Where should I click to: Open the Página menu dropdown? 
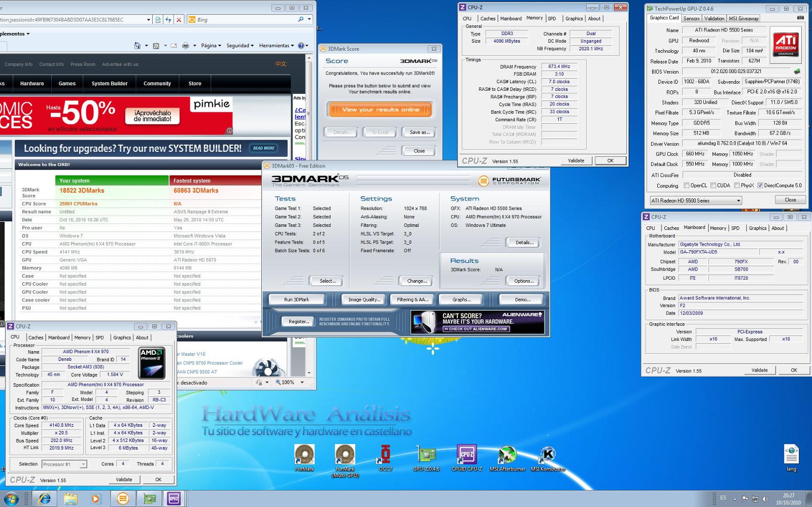point(211,46)
